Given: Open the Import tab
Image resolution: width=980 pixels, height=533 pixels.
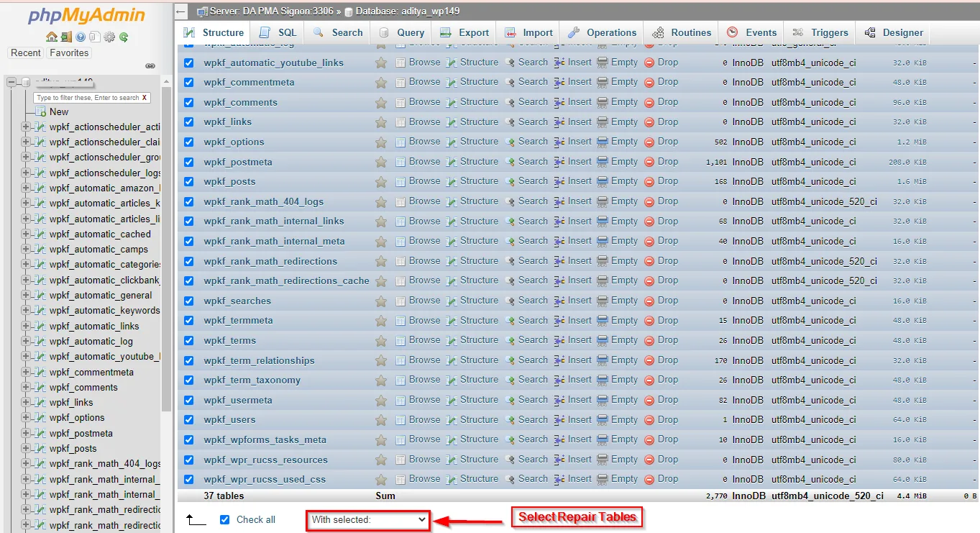Looking at the screenshot, I should [x=528, y=32].
